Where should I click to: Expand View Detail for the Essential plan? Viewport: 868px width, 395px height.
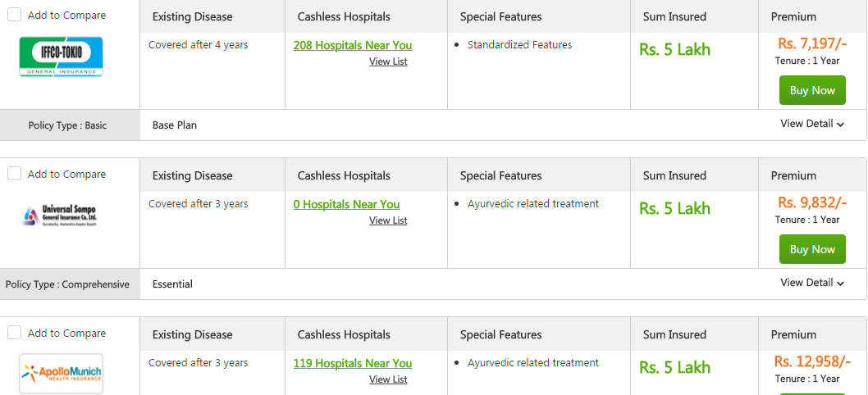tap(811, 283)
